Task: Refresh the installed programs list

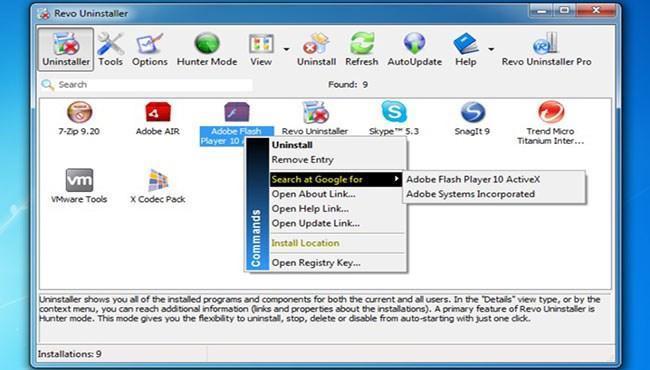Action: coord(361,49)
